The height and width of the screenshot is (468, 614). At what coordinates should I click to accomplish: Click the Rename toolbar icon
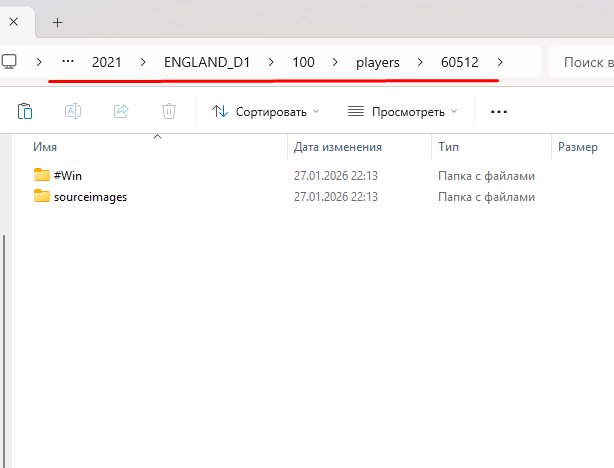click(x=73, y=111)
